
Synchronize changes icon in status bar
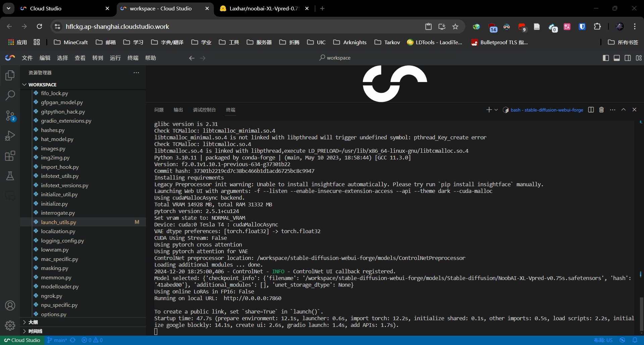73,340
